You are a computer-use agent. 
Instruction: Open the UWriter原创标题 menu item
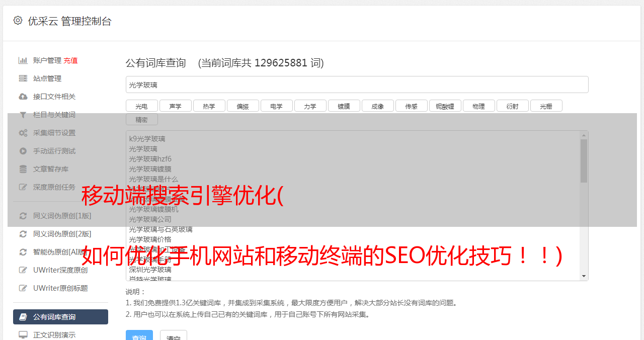coord(60,288)
